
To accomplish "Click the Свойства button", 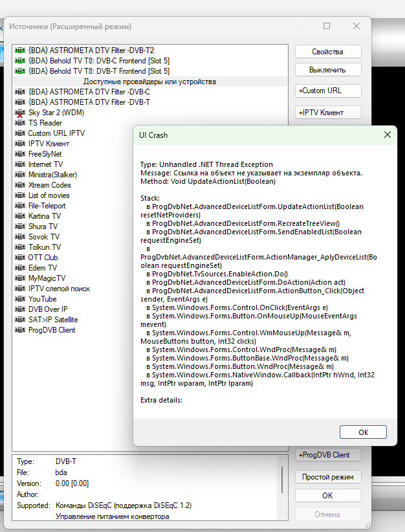I will [327, 52].
